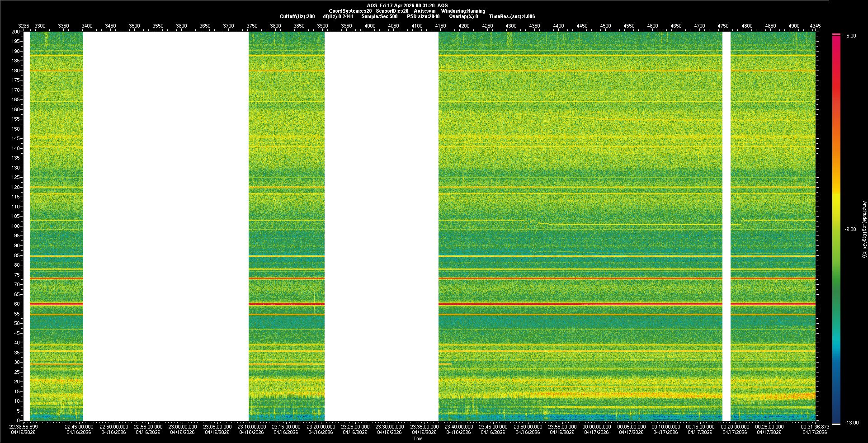Click the TimeRes.(sec):4.096 header label
Viewport: 868px width, 443px height.
coord(512,16)
